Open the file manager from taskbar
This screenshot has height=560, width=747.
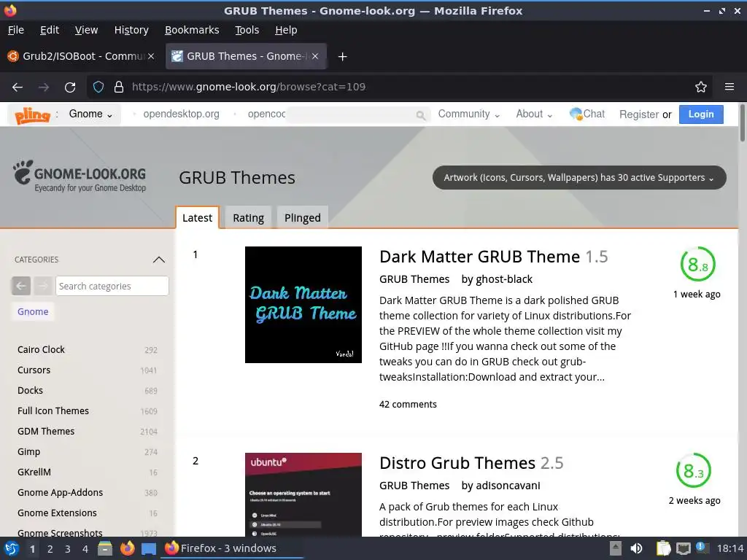pyautogui.click(x=105, y=548)
